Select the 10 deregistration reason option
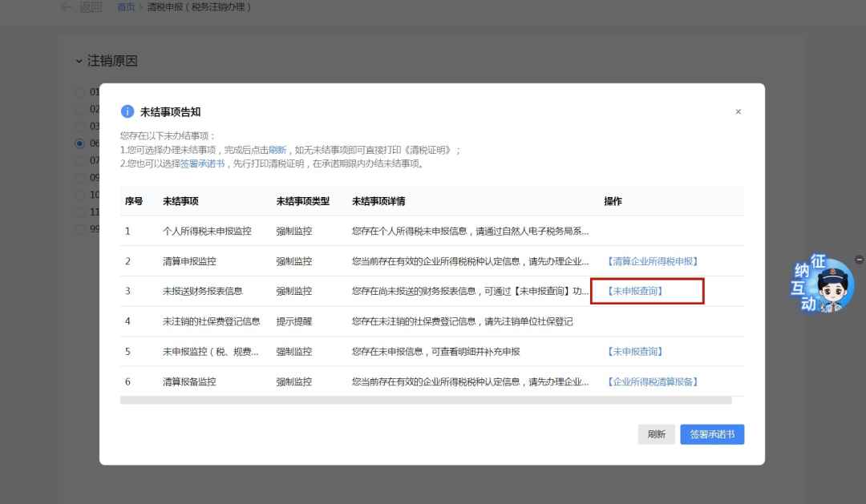This screenshot has width=866, height=504. 80,194
